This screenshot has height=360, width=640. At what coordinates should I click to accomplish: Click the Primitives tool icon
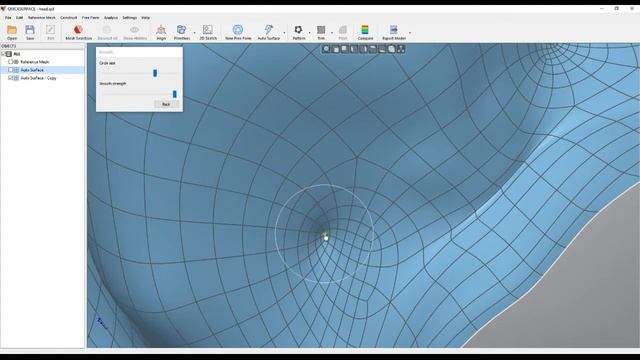pyautogui.click(x=181, y=30)
